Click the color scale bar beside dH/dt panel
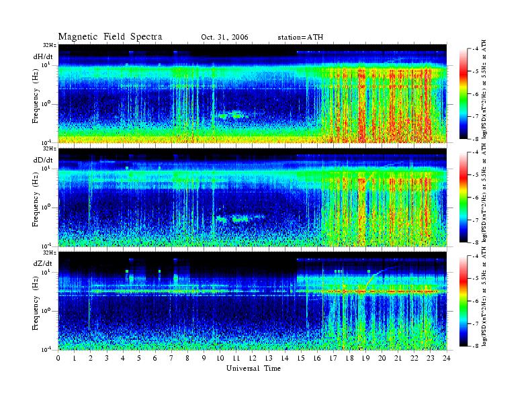The image size is (532, 411). (x=463, y=94)
